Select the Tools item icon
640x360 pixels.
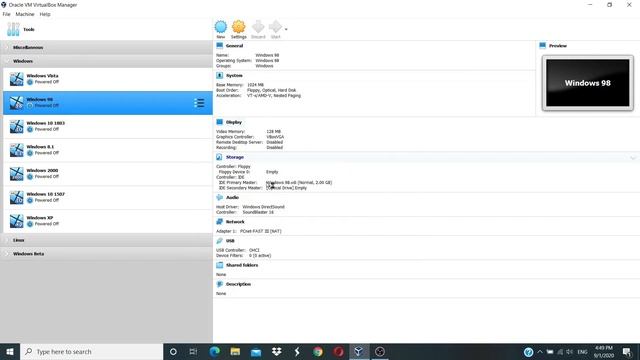point(13,29)
